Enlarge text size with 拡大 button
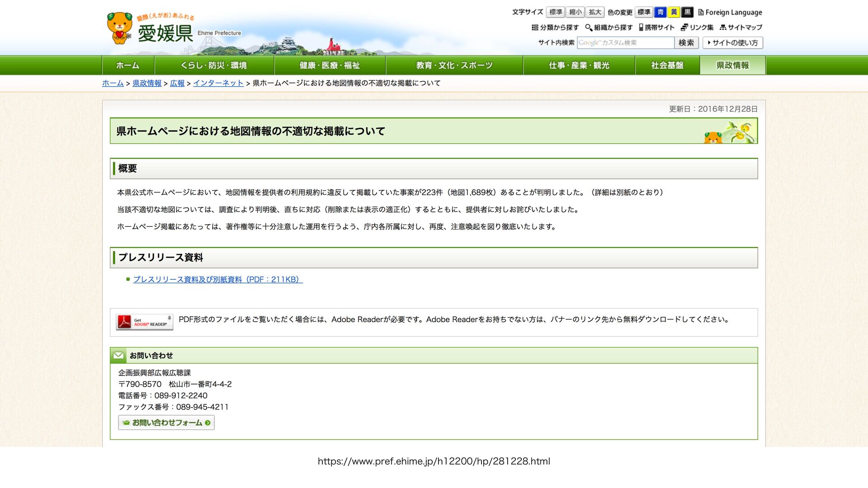 point(595,12)
